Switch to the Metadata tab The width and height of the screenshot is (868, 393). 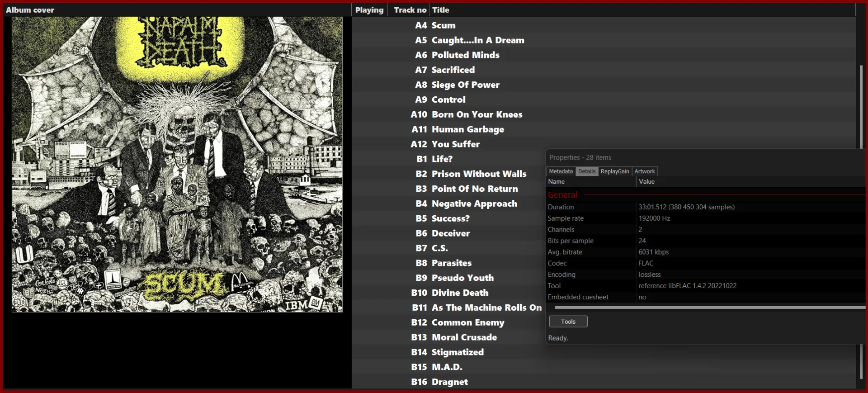[x=561, y=171]
